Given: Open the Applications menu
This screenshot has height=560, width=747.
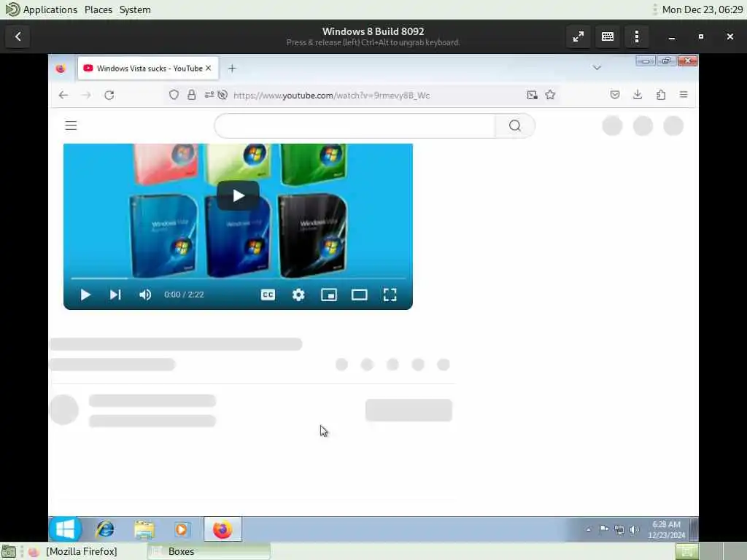Looking at the screenshot, I should click(x=50, y=9).
